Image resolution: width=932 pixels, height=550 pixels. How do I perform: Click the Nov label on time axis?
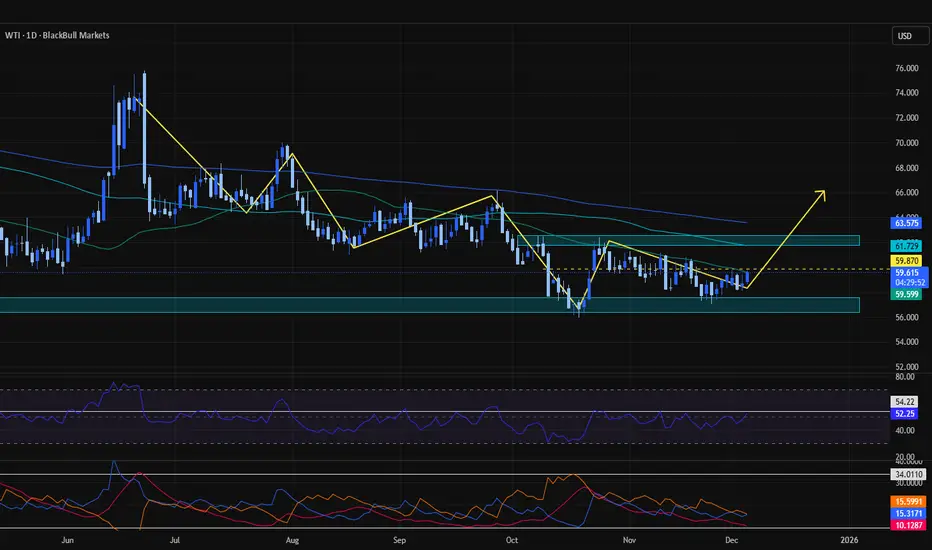(x=629, y=540)
